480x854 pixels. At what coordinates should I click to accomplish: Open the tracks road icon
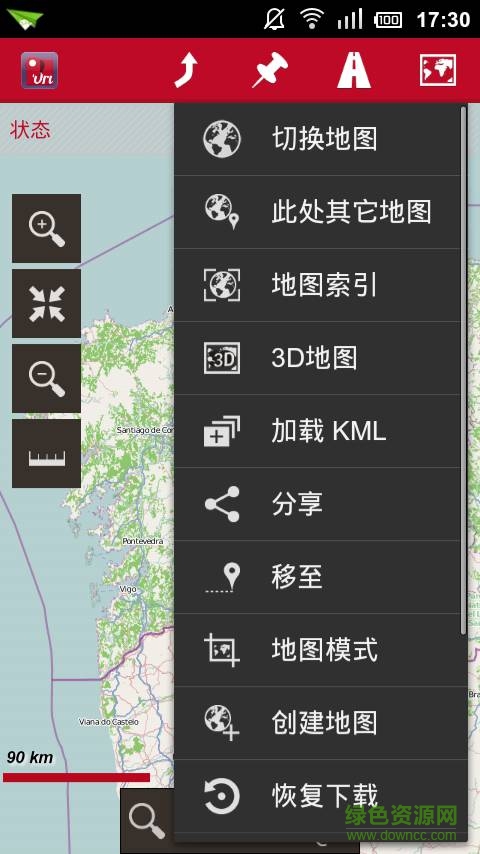coord(354,70)
